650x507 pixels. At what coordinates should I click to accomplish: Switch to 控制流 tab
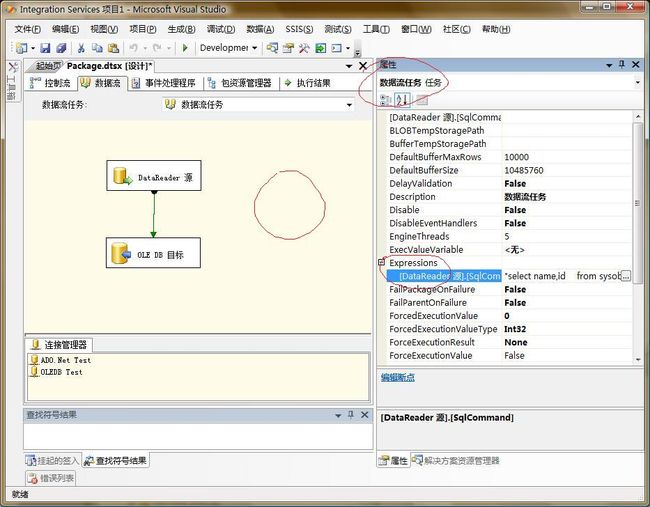point(50,83)
